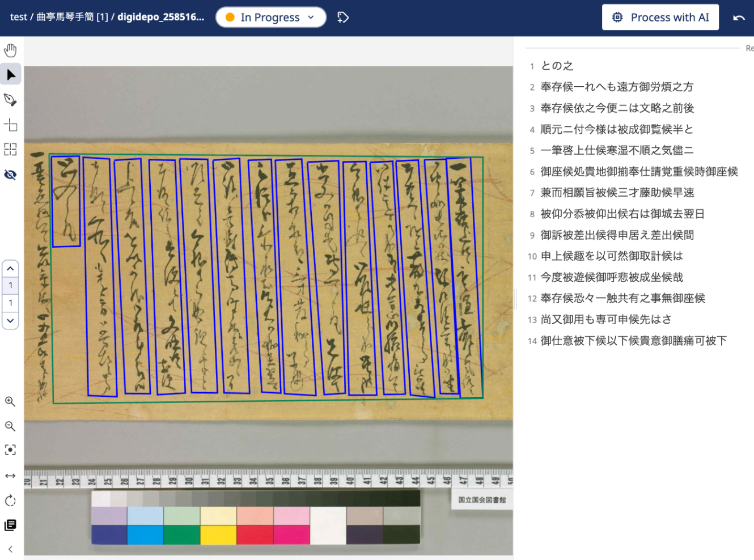This screenshot has width=754, height=560.
Task: Select the add rectangle region tool
Action: pyautogui.click(x=10, y=125)
